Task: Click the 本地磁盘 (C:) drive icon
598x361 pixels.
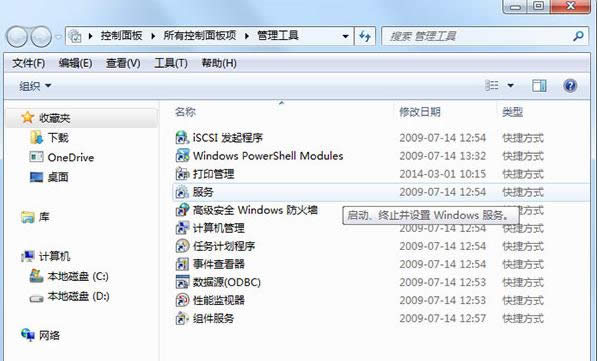Action: tap(36, 276)
